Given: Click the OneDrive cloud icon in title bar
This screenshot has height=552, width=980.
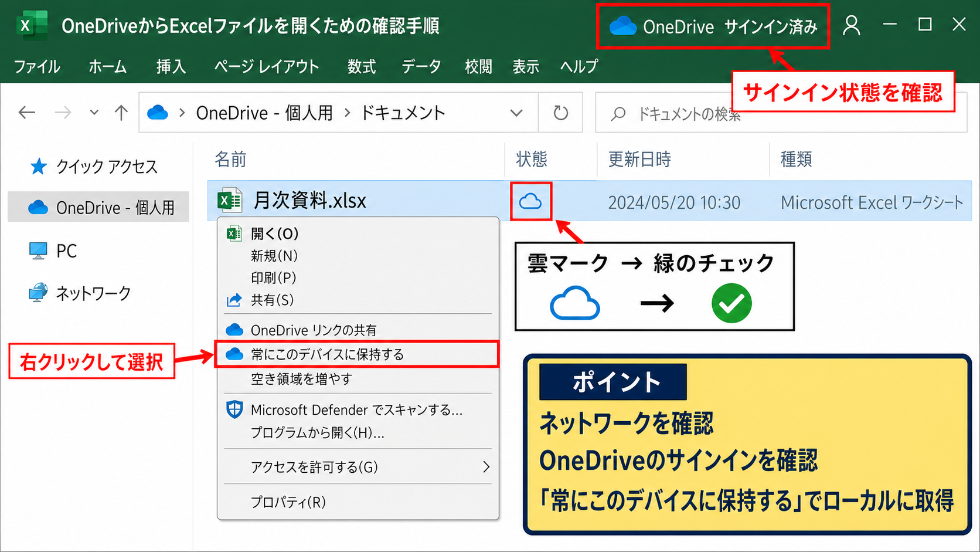Looking at the screenshot, I should 622,26.
